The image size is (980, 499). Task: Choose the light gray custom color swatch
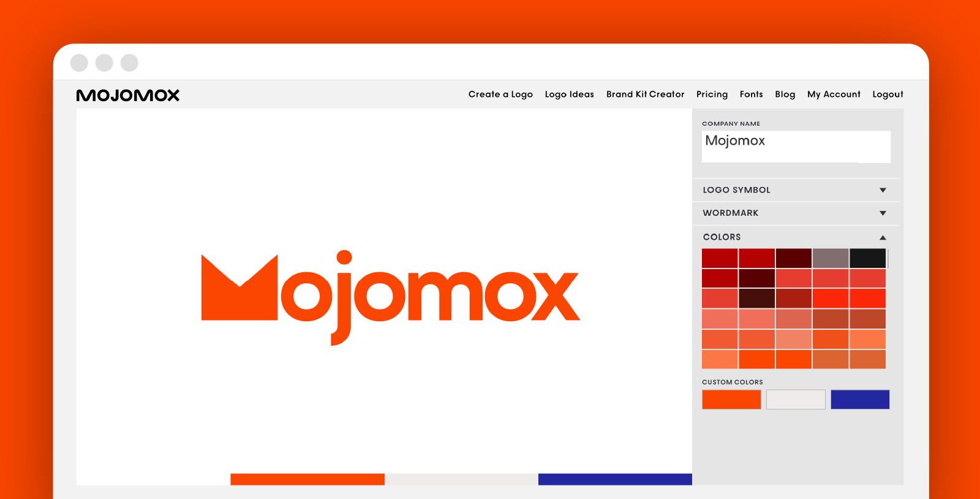[796, 400]
